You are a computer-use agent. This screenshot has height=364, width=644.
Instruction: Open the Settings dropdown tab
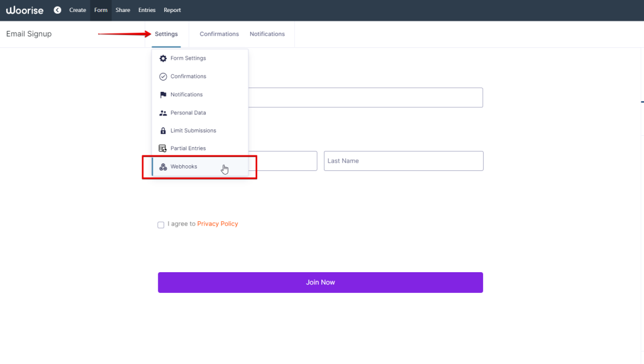166,34
